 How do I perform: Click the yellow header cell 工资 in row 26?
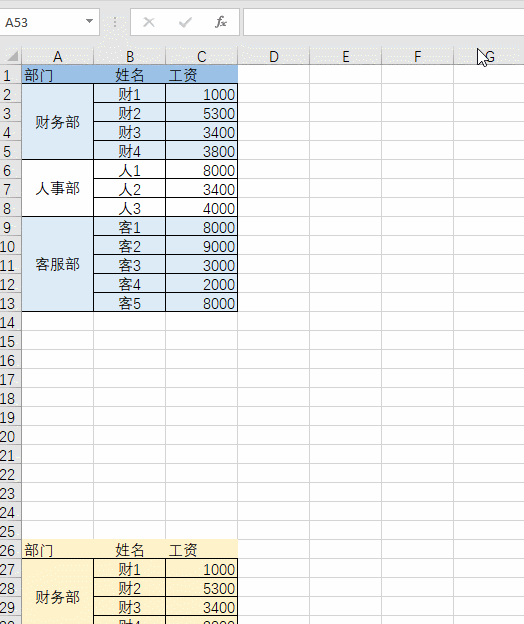[202, 550]
